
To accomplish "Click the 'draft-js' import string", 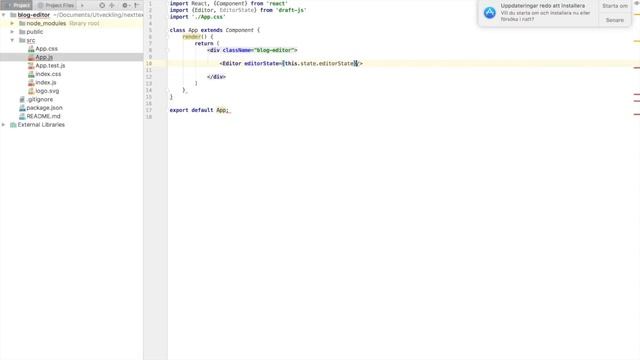I will pos(291,10).
